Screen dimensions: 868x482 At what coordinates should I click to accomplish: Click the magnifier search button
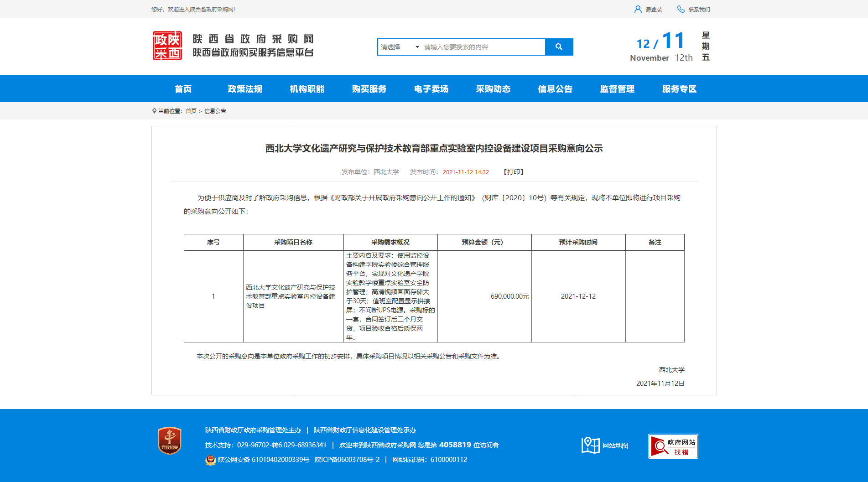559,47
